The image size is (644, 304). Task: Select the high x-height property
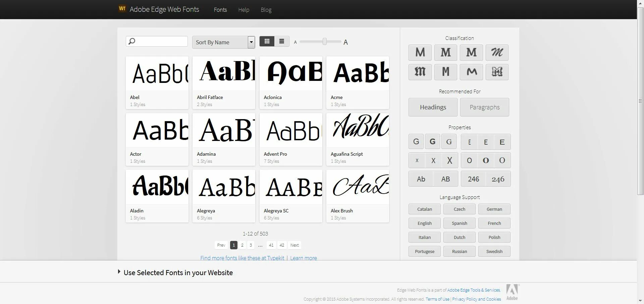point(450,160)
